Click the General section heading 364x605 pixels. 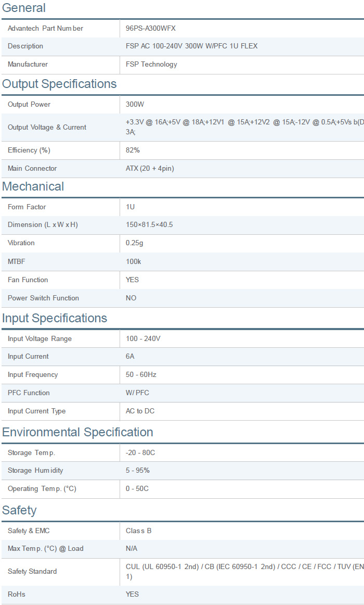tap(24, 8)
